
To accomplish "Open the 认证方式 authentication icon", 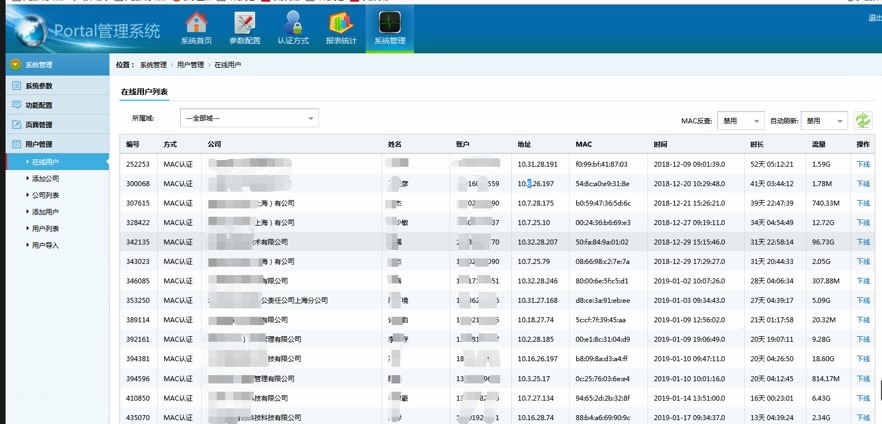I will click(293, 27).
